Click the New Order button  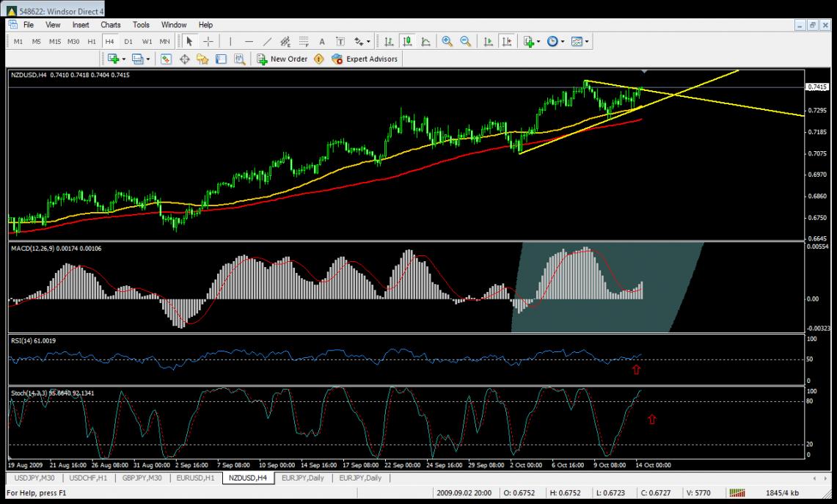[282, 59]
